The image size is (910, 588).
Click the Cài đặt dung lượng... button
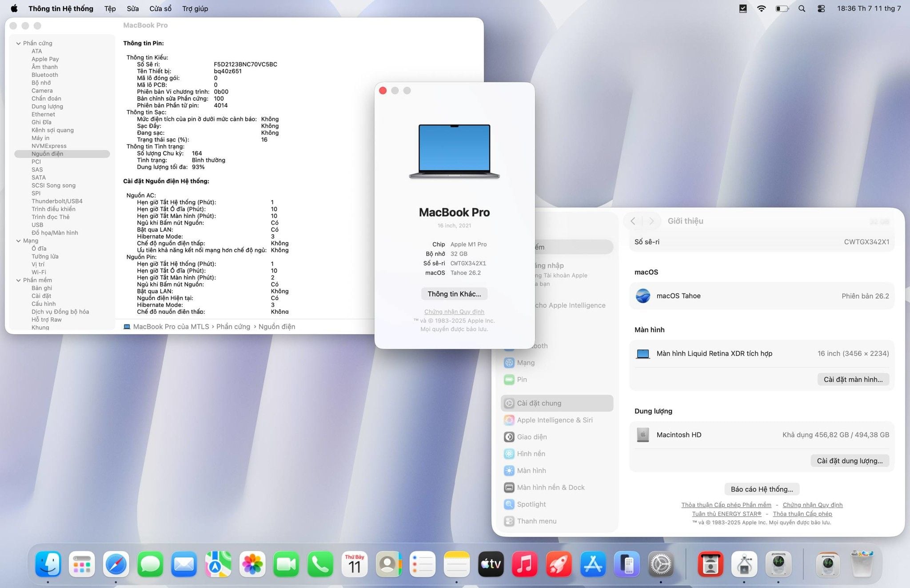point(850,461)
